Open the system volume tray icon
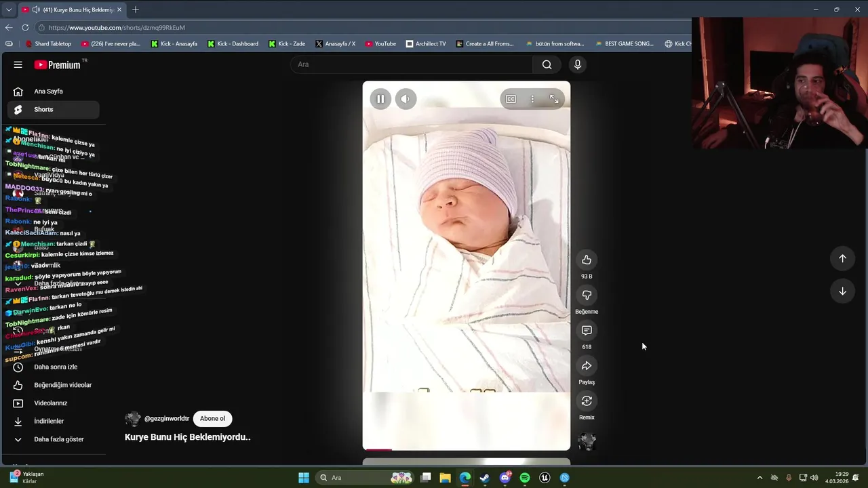This screenshot has height=488, width=868. coord(814,478)
